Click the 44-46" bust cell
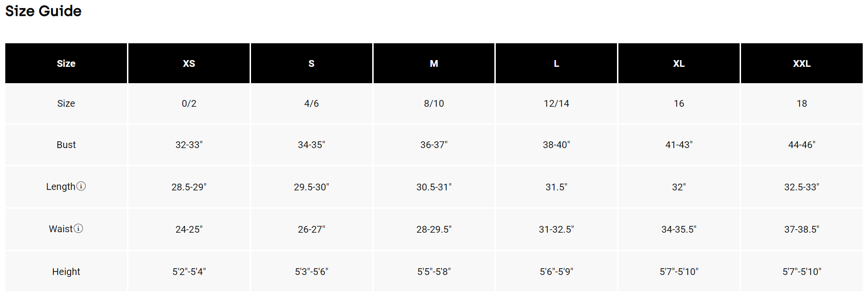Viewport: 868px width, 299px height. pos(802,145)
